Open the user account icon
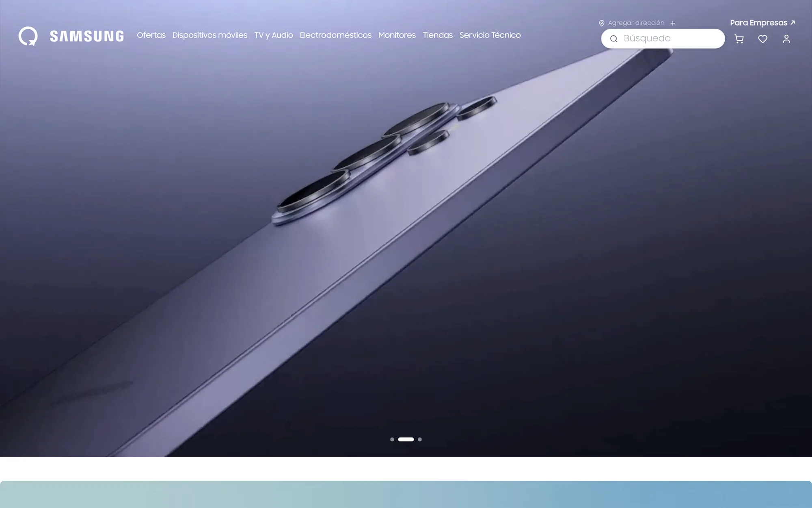 pyautogui.click(x=786, y=39)
